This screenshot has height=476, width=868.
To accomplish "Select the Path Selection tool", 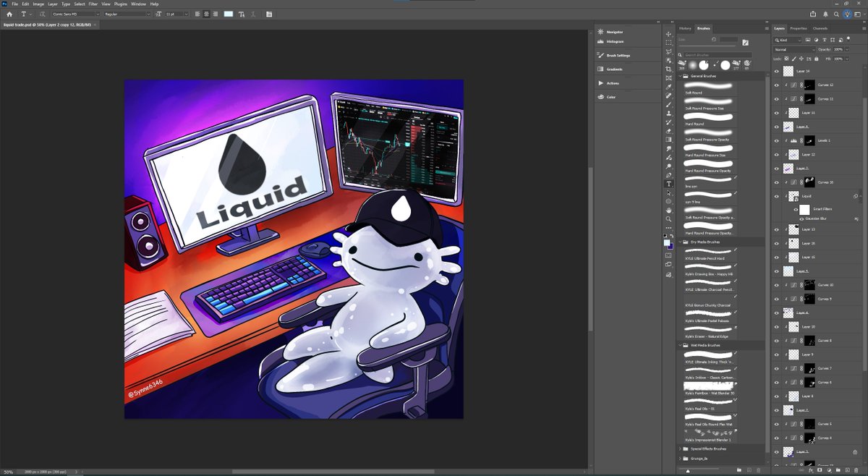I will coord(669,192).
